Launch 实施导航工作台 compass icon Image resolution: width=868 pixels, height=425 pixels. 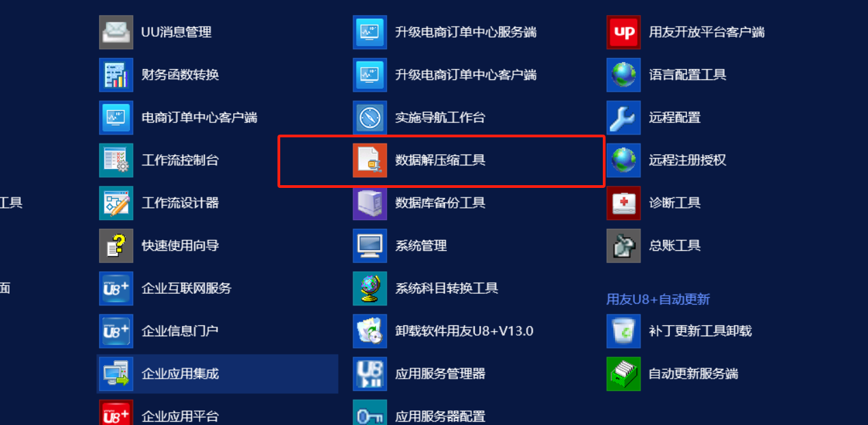tap(370, 118)
